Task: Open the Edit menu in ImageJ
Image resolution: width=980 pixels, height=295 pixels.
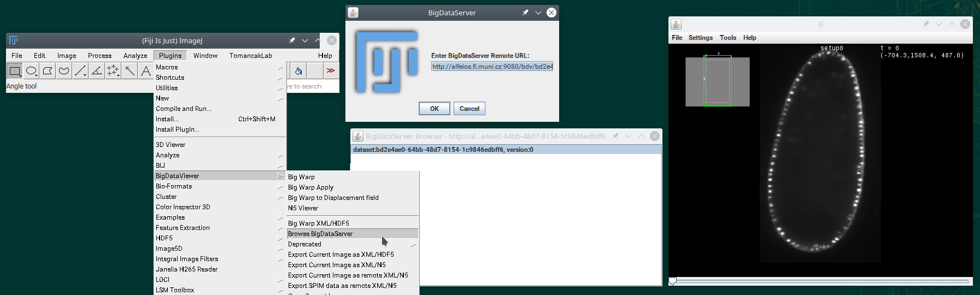Action: pos(39,56)
